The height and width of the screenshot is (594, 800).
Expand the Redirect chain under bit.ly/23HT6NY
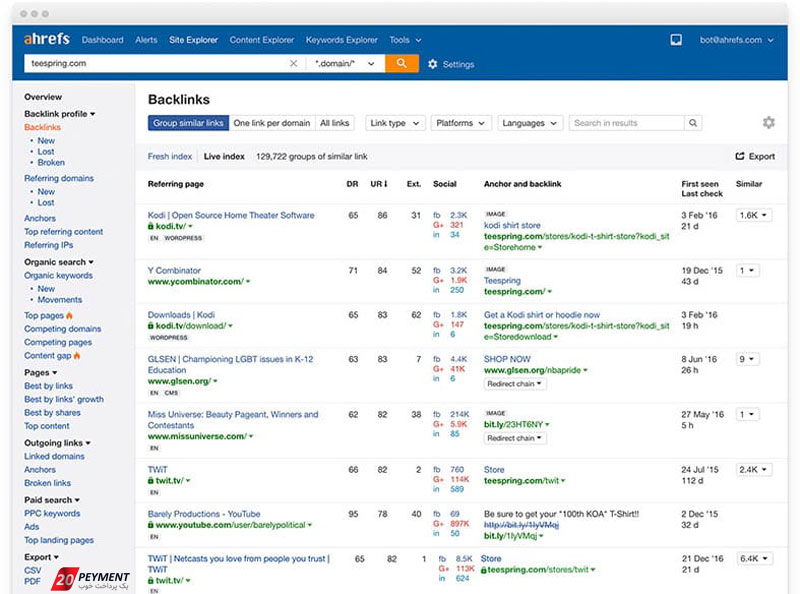click(514, 438)
